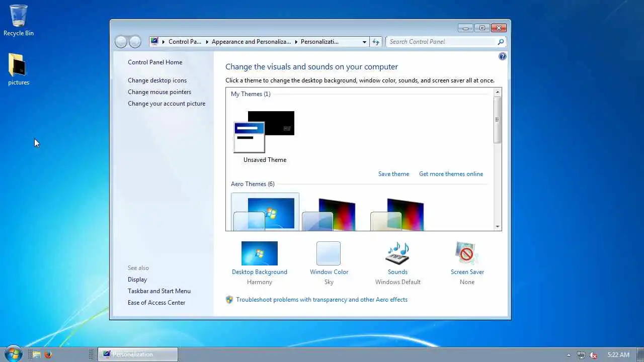The width and height of the screenshot is (644, 362).
Task: Show hidden tray icons arrow
Action: pyautogui.click(x=569, y=355)
